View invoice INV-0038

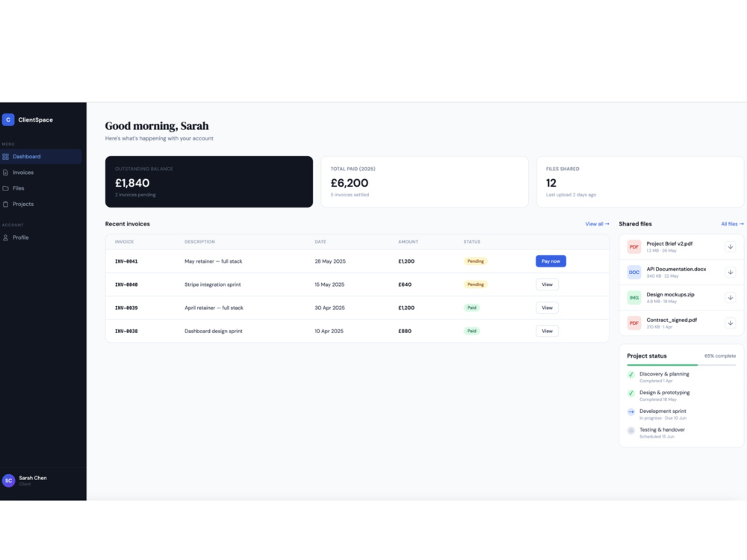pos(547,331)
